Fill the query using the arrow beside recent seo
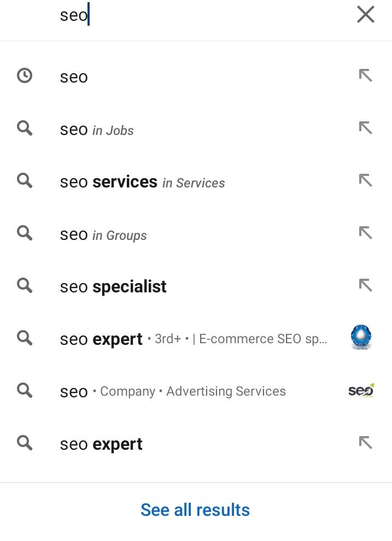This screenshot has height=541, width=392. (365, 75)
